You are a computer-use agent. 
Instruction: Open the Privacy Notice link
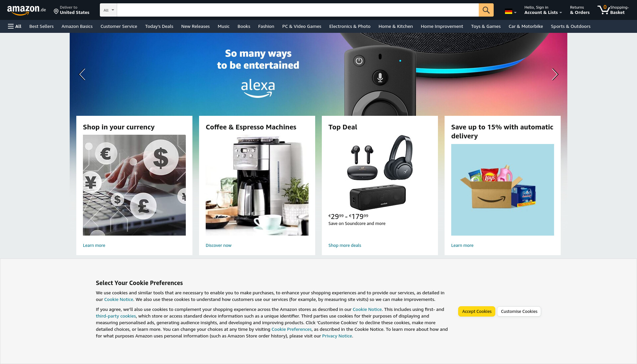point(337,336)
